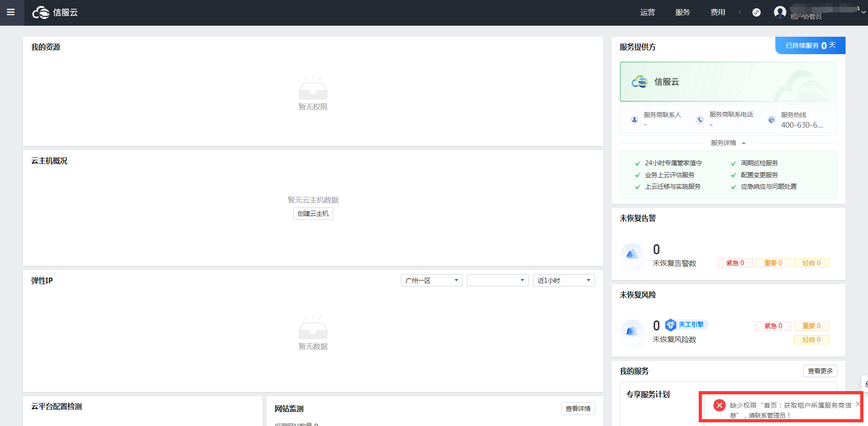Open the 广州一区 region dropdown

tap(431, 280)
